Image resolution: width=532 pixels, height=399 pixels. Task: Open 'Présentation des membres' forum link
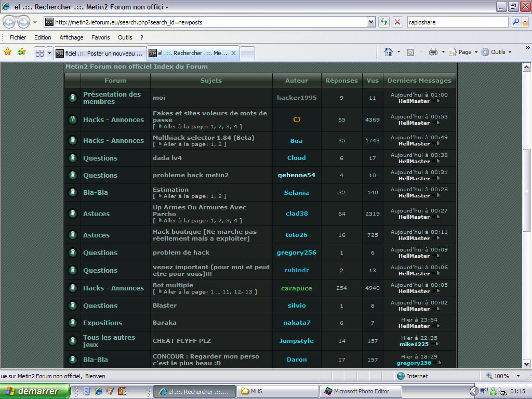112,98
